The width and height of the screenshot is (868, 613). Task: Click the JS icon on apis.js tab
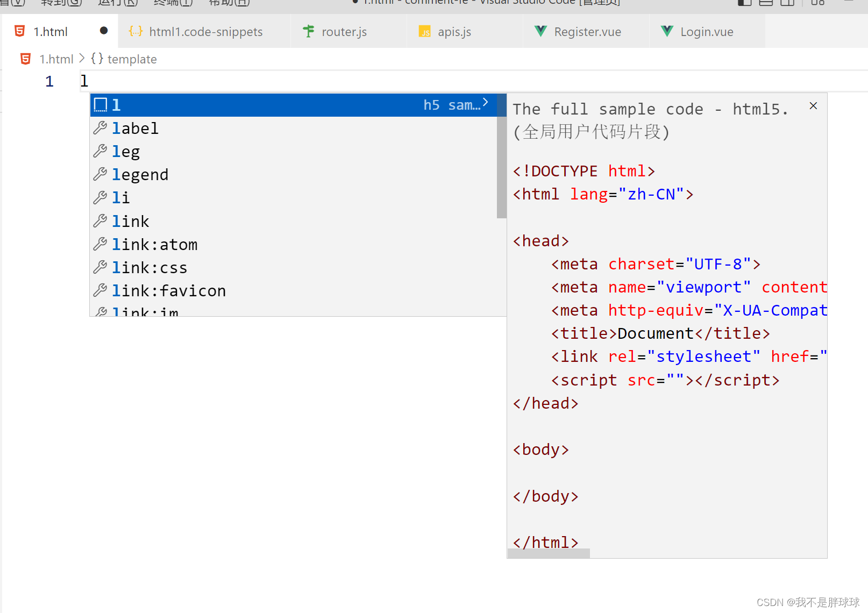tap(425, 32)
